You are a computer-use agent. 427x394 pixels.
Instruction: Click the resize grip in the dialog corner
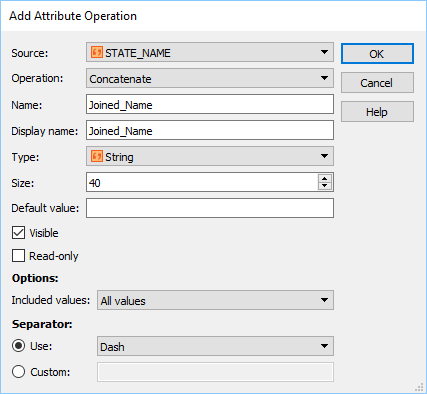pyautogui.click(x=419, y=387)
